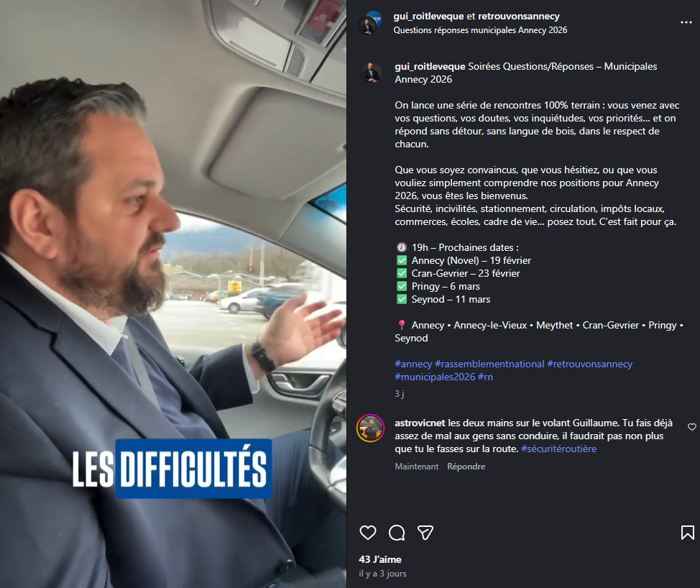Follow the #retrouvonsannecy hashtag link
This screenshot has width=700, height=588.
(590, 364)
